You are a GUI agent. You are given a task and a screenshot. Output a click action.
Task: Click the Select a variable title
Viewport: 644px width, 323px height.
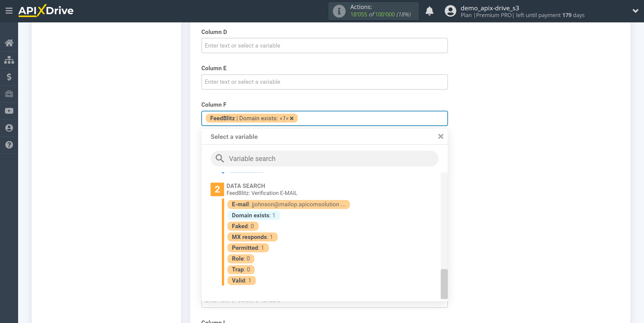coord(234,137)
